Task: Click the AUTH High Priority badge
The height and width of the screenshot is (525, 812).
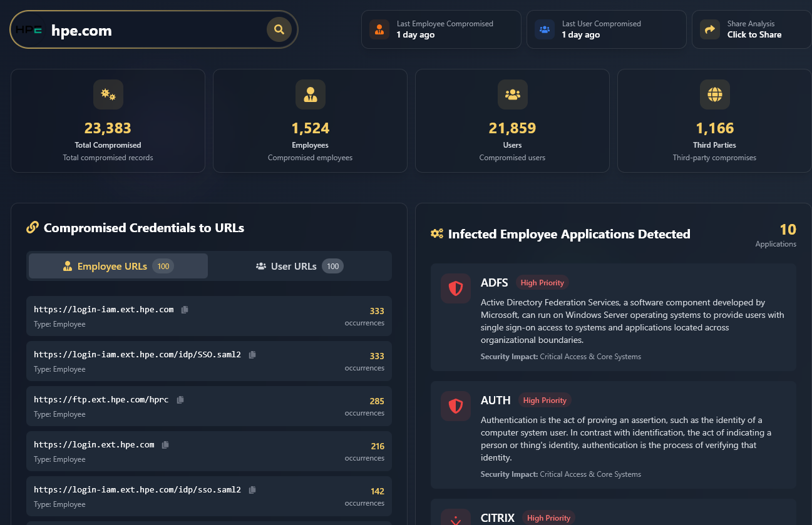Action: click(x=545, y=400)
